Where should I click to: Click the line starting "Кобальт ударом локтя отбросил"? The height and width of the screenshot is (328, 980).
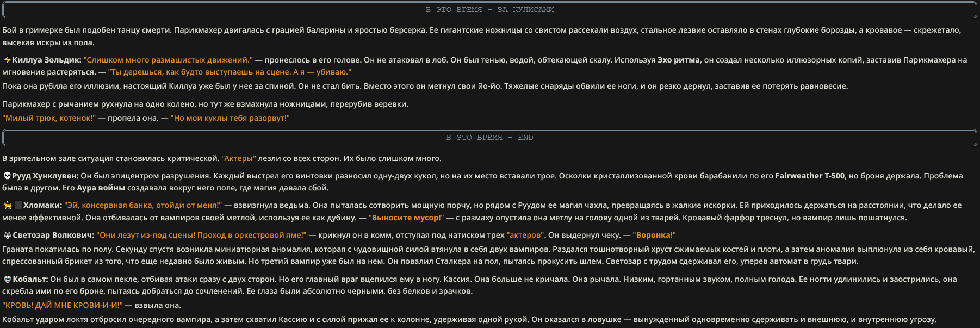469,320
